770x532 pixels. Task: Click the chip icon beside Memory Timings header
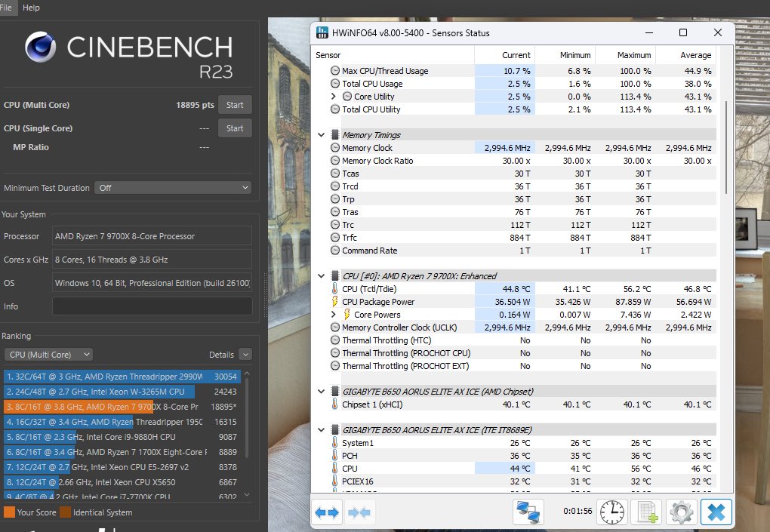(x=335, y=134)
